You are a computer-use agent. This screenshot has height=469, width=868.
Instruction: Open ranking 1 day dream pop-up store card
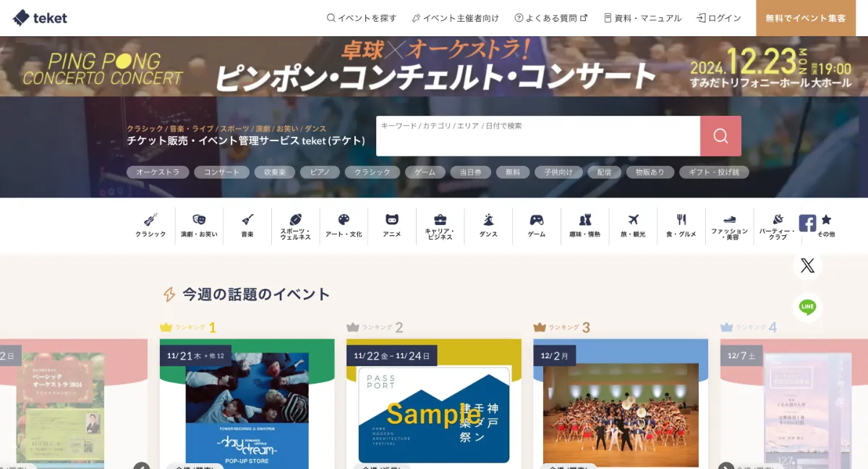click(247, 404)
